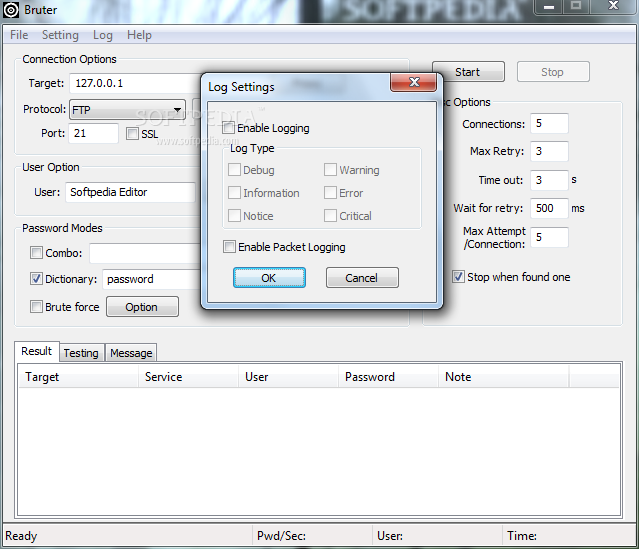The height and width of the screenshot is (549, 639).
Task: Close the Log Settings dialog with X
Action: [414, 82]
